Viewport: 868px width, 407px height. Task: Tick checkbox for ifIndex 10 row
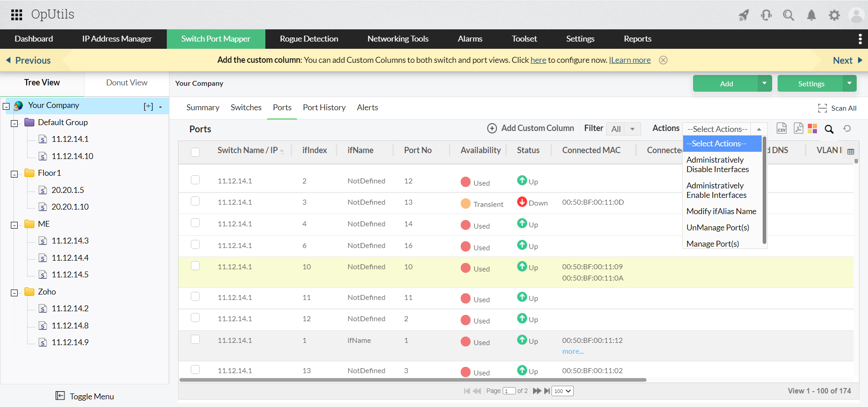click(x=195, y=266)
